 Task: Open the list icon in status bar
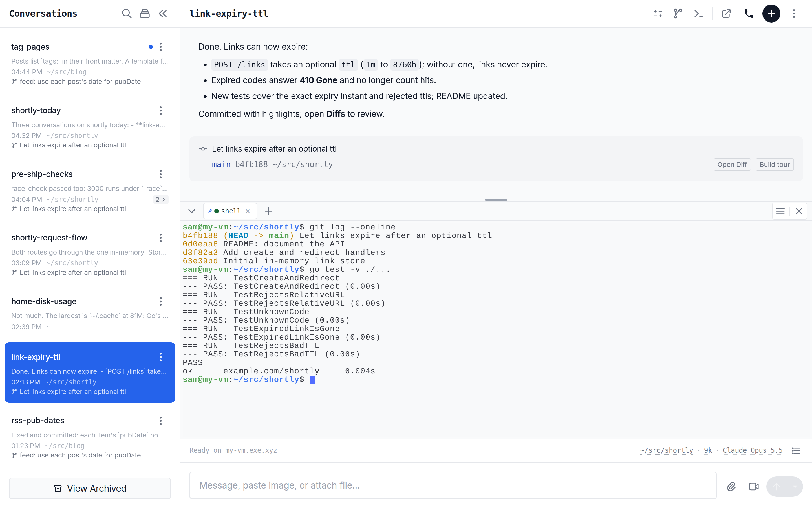click(796, 450)
